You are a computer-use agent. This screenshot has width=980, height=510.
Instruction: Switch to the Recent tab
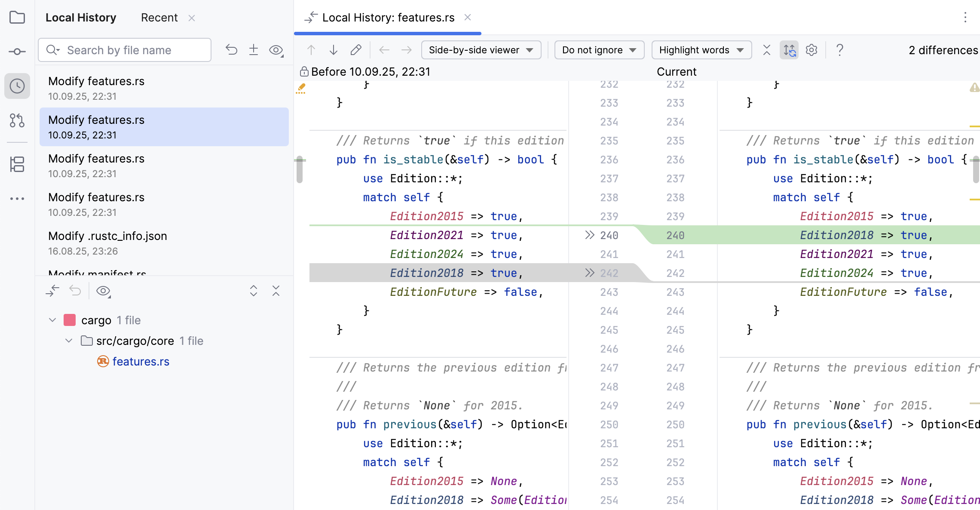tap(159, 18)
